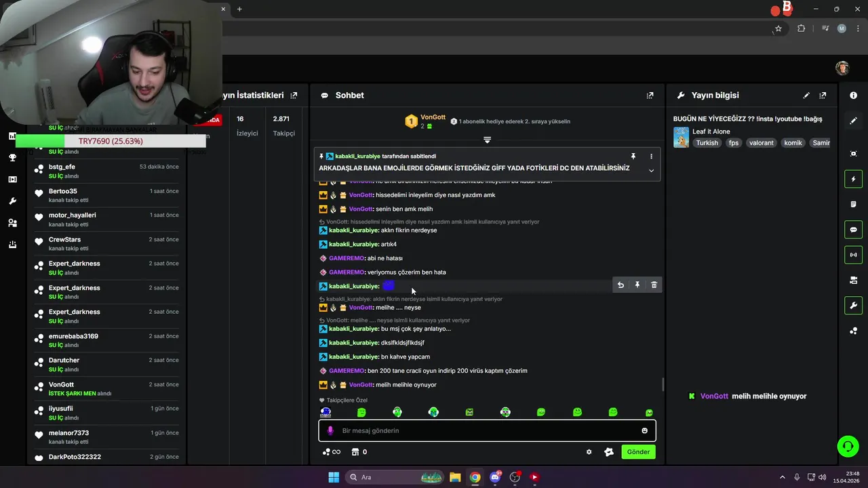This screenshot has width=868, height=488.
Task: Unpin the pinned message with the pin icon
Action: coord(633,157)
